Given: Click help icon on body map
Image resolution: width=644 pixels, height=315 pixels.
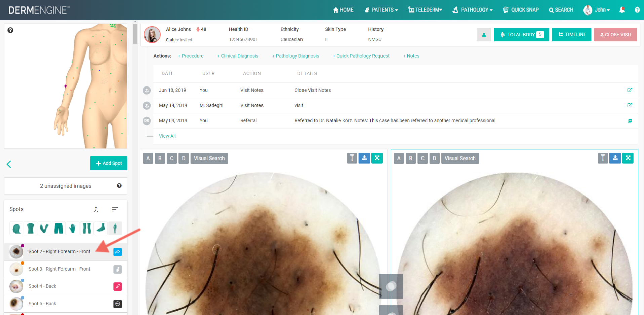Looking at the screenshot, I should click(10, 30).
